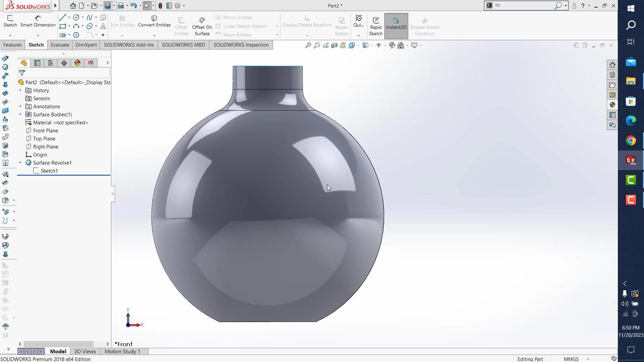Expand the Surface Bodies(1) folder
Image resolution: width=644 pixels, height=362 pixels.
pyautogui.click(x=20, y=115)
